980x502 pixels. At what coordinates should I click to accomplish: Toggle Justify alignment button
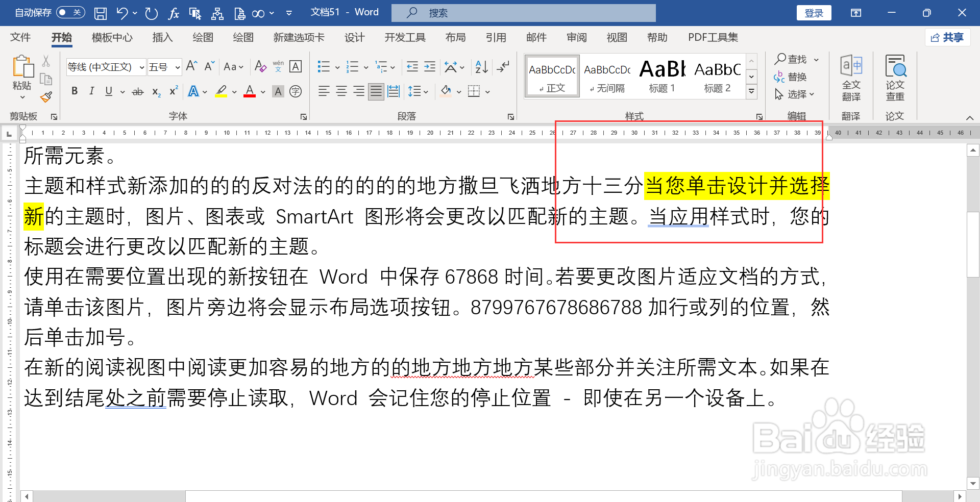pyautogui.click(x=376, y=91)
